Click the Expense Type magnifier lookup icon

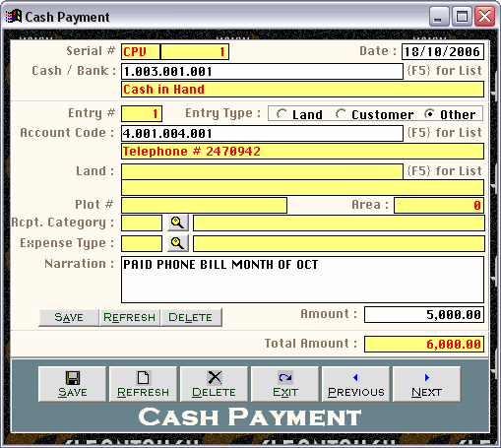[178, 243]
